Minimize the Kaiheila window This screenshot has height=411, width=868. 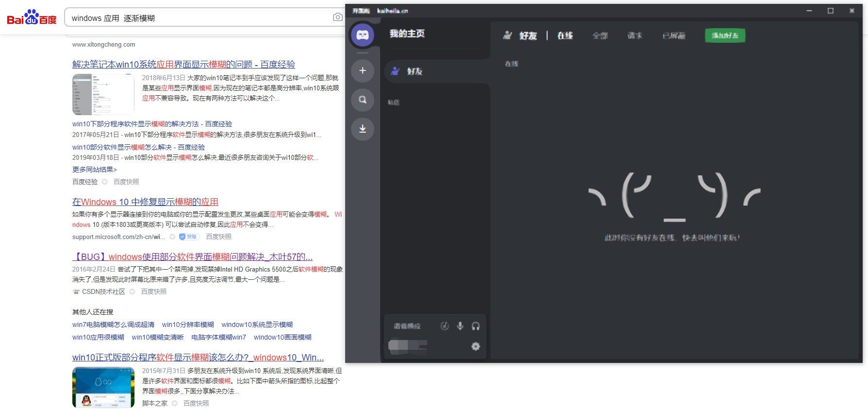click(809, 11)
